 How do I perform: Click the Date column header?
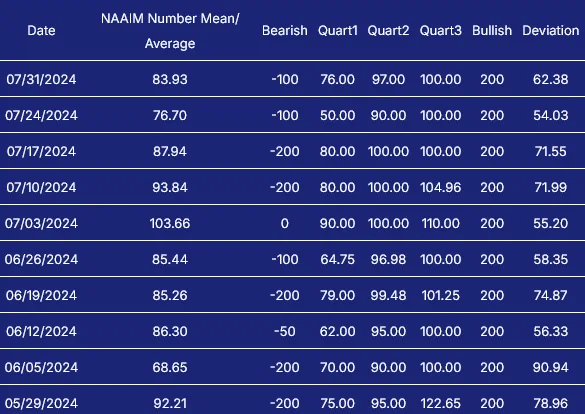41,31
